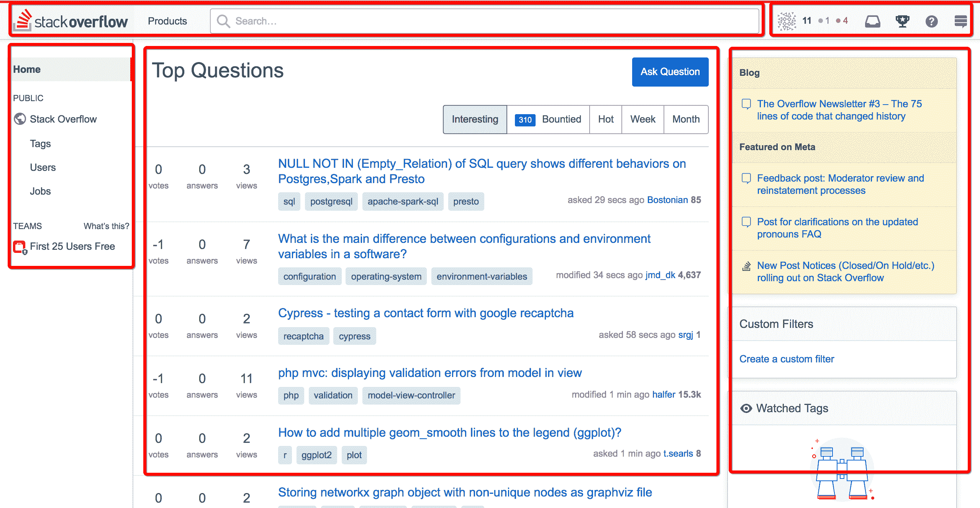Open Create a custom filter link
Image resolution: width=980 pixels, height=508 pixels.
(x=787, y=359)
